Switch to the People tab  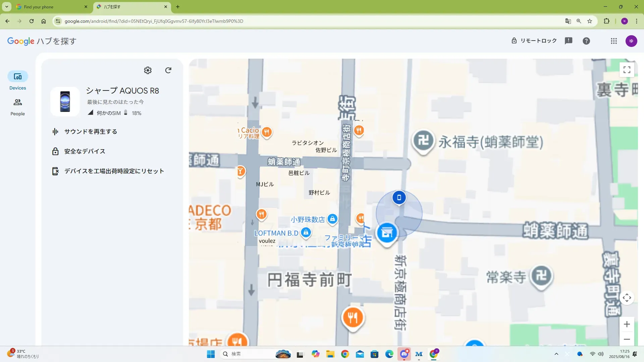point(17,107)
